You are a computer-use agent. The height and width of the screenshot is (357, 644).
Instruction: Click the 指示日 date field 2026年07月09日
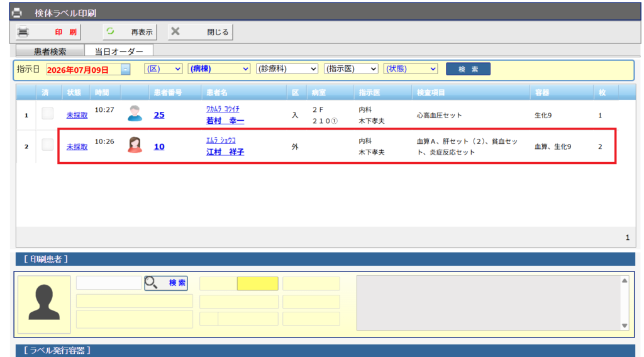84,69
